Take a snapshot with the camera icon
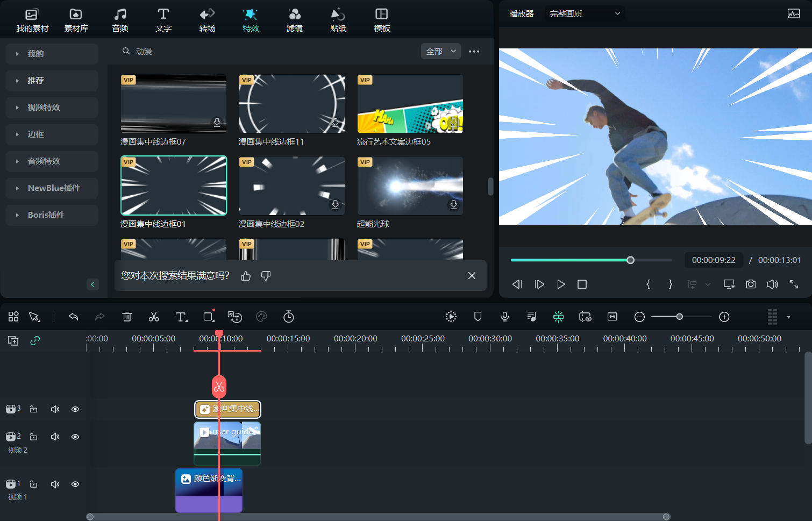This screenshot has width=812, height=521. click(x=751, y=284)
